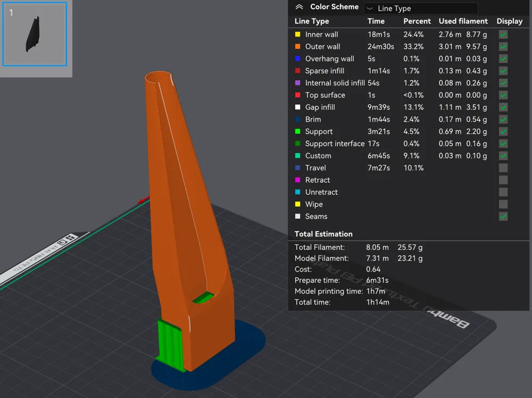Toggle Internal solid infill display checkbox
Viewport: 532px width, 398px height.
[x=503, y=83]
